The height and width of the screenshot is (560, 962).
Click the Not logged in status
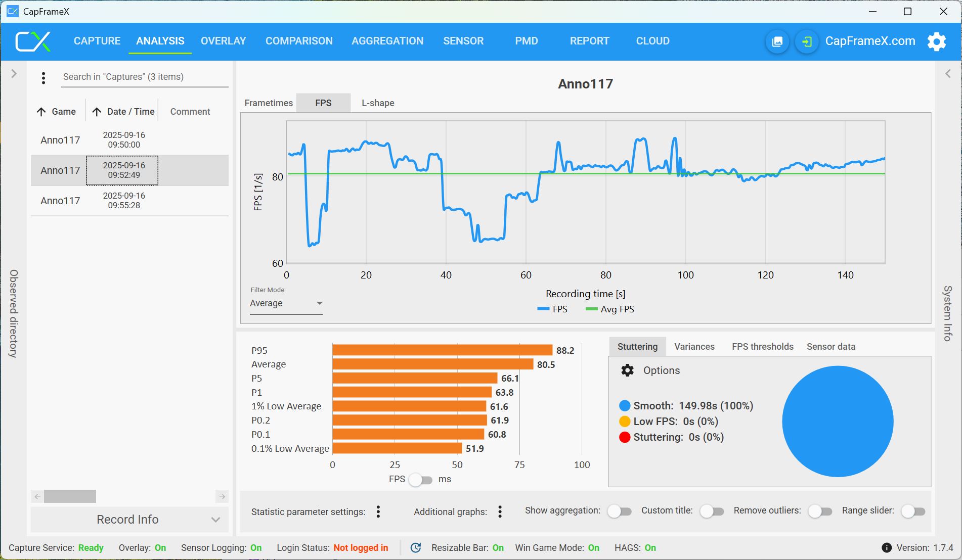[x=361, y=548]
